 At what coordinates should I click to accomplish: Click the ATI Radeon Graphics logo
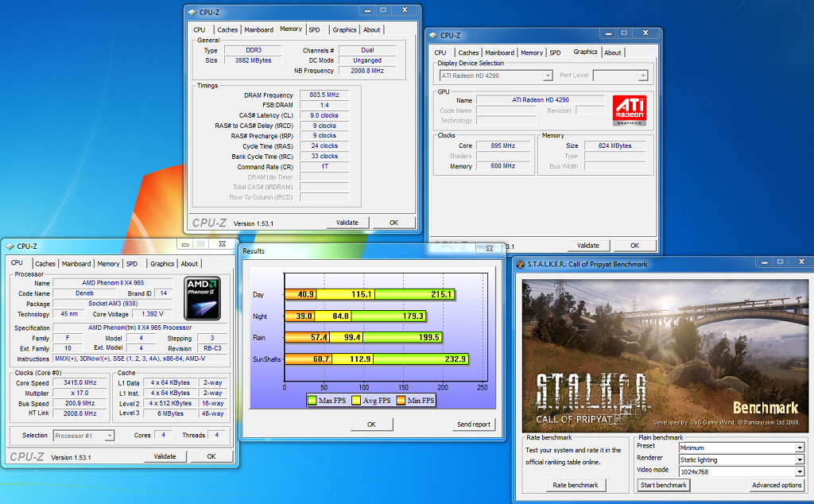click(x=630, y=110)
